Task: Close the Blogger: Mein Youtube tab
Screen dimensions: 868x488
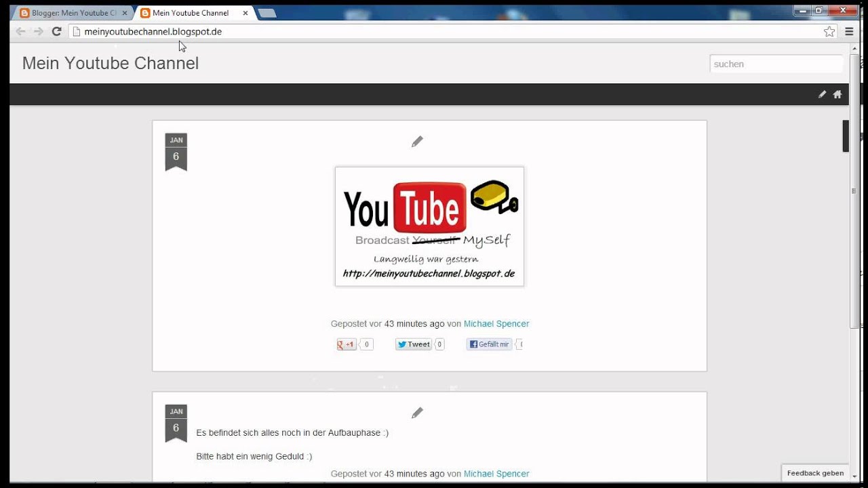Action: click(124, 13)
